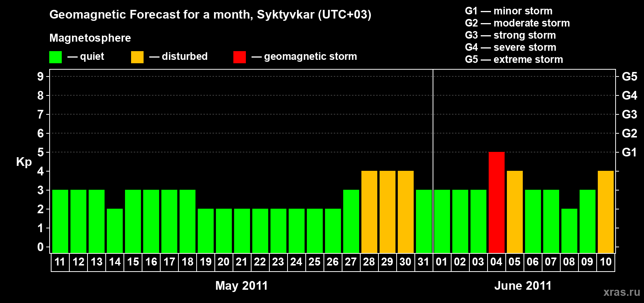Click the date label 01
This screenshot has height=303, width=644.
[x=442, y=262]
